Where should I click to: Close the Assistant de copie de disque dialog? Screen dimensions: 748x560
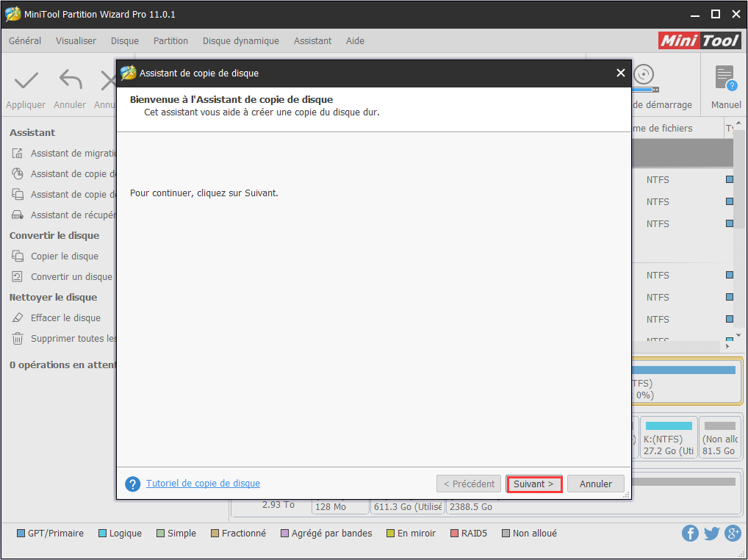tap(620, 73)
